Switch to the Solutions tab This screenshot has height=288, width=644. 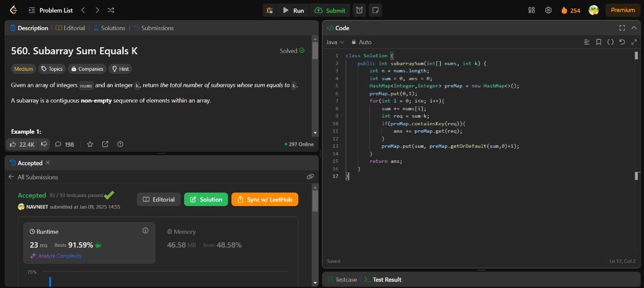click(109, 28)
